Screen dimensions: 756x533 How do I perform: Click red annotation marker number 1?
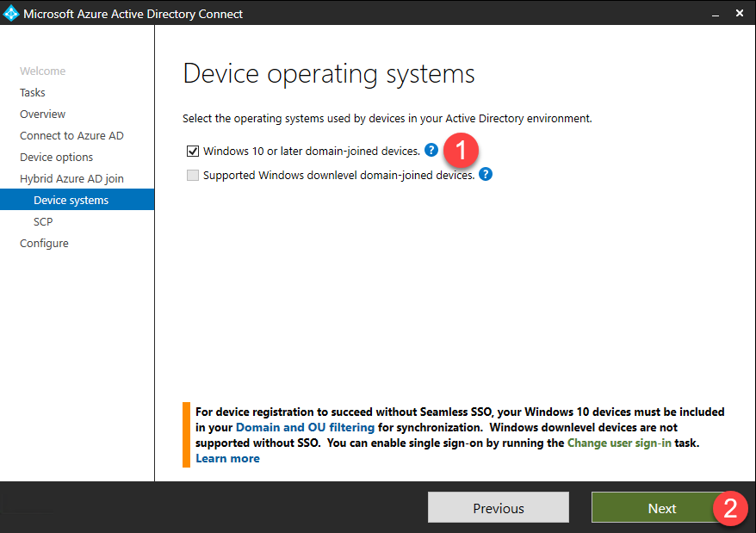pyautogui.click(x=461, y=151)
